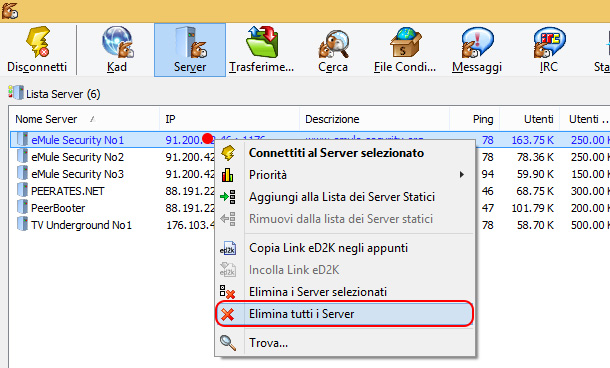Click the Lista Server list icon
The width and height of the screenshot is (610, 368).
pos(16,93)
